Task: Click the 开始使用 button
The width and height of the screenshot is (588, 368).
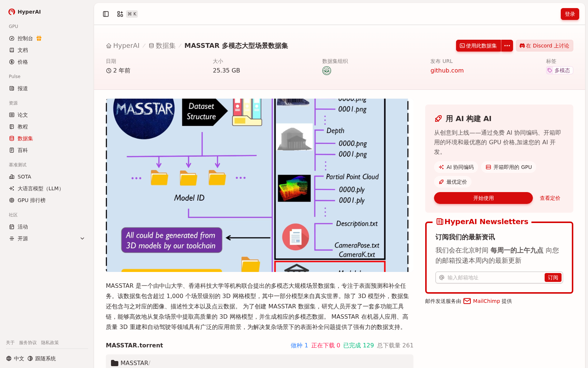Action: 483,198
